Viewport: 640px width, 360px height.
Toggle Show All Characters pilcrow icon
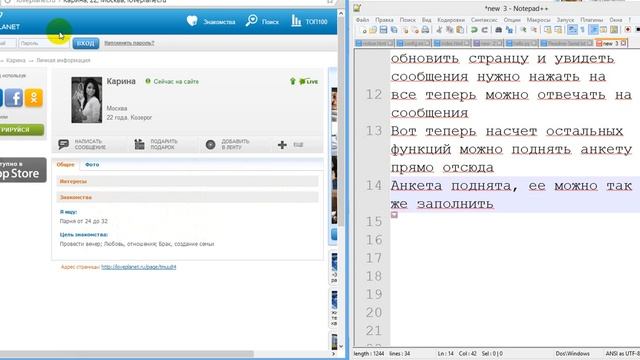[x=582, y=30]
